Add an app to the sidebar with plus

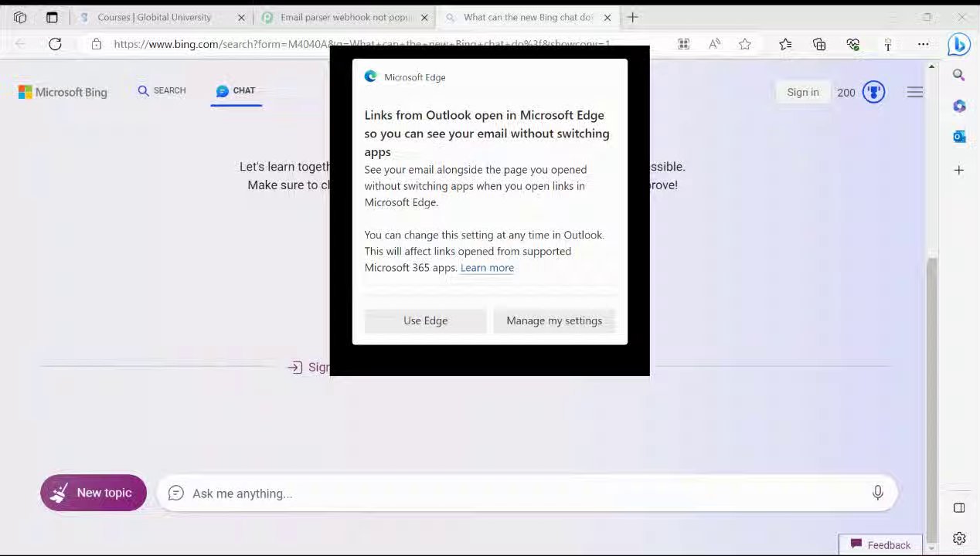point(959,170)
